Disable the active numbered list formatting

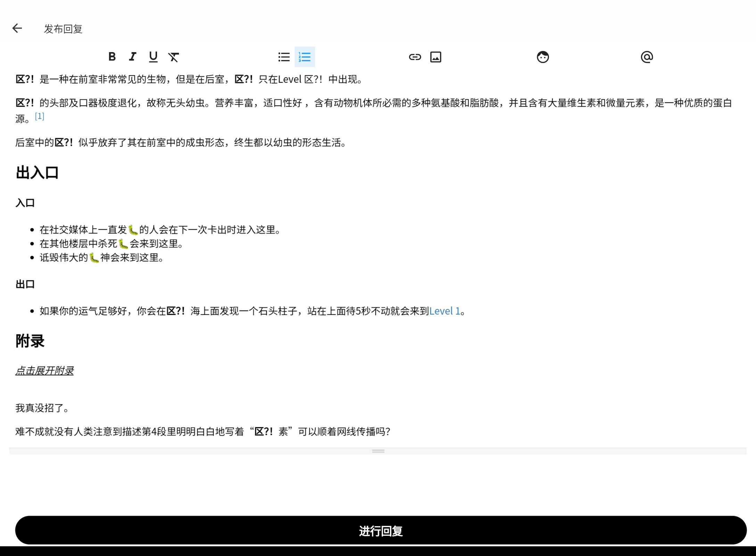(x=304, y=57)
